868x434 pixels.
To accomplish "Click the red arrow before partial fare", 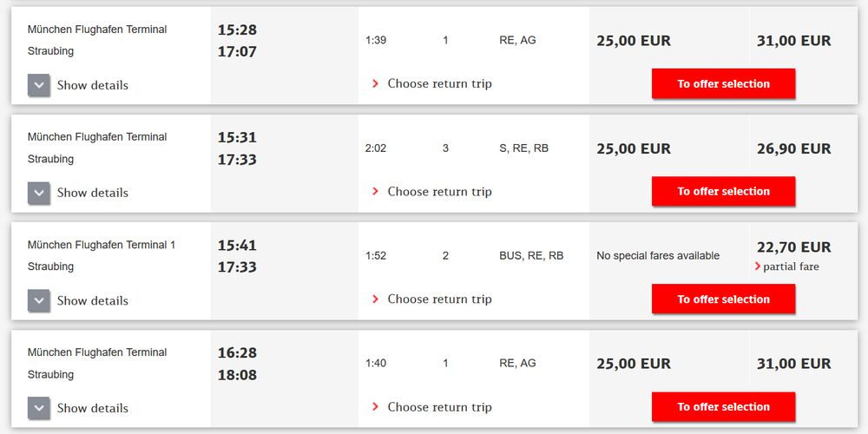I will click(x=758, y=266).
